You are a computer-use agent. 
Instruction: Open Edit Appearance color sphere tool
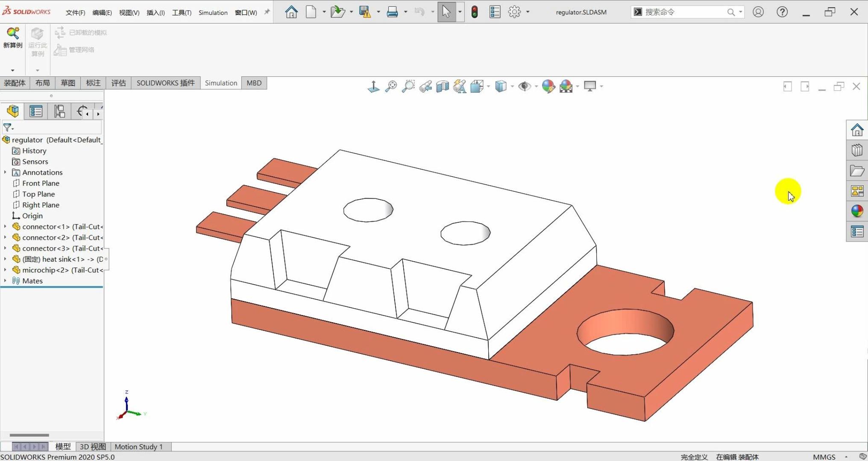[548, 87]
